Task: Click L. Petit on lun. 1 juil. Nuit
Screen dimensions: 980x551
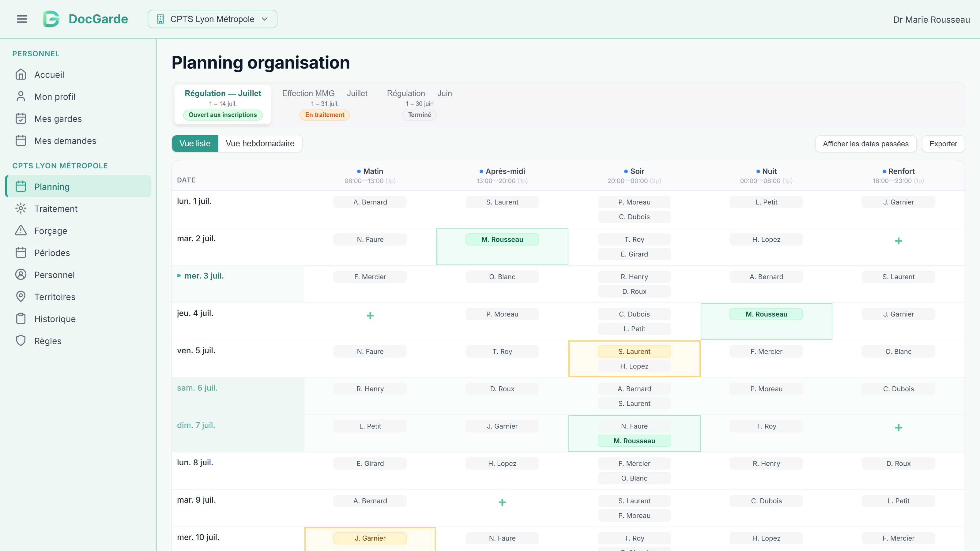Action: click(766, 202)
